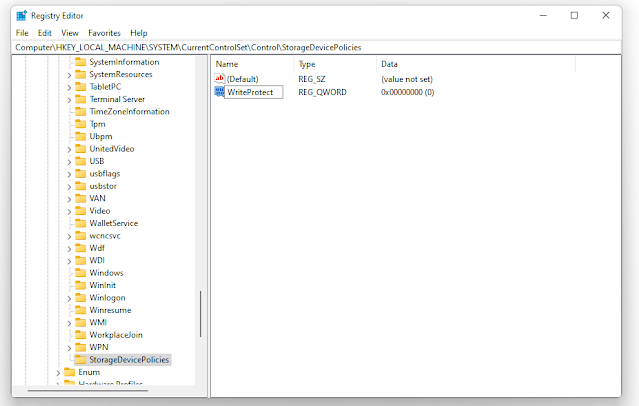Click the SystemResources folder icon
639x406 pixels.
81,74
